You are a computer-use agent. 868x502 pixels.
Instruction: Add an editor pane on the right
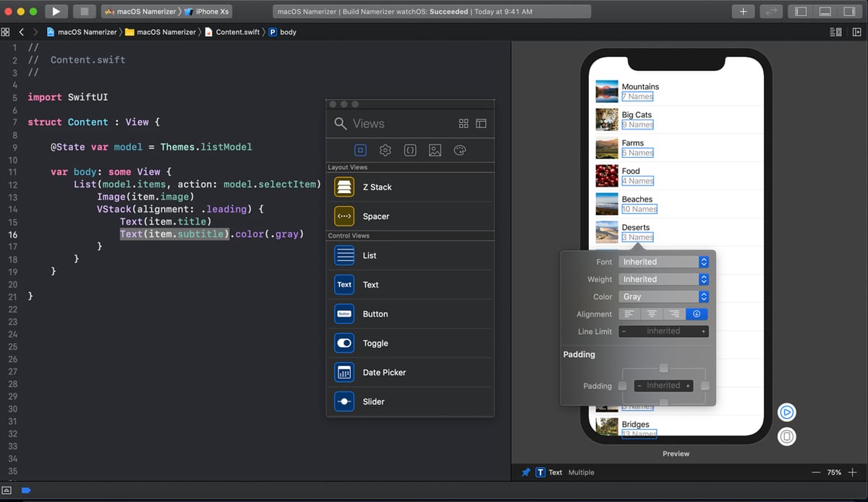click(x=856, y=32)
